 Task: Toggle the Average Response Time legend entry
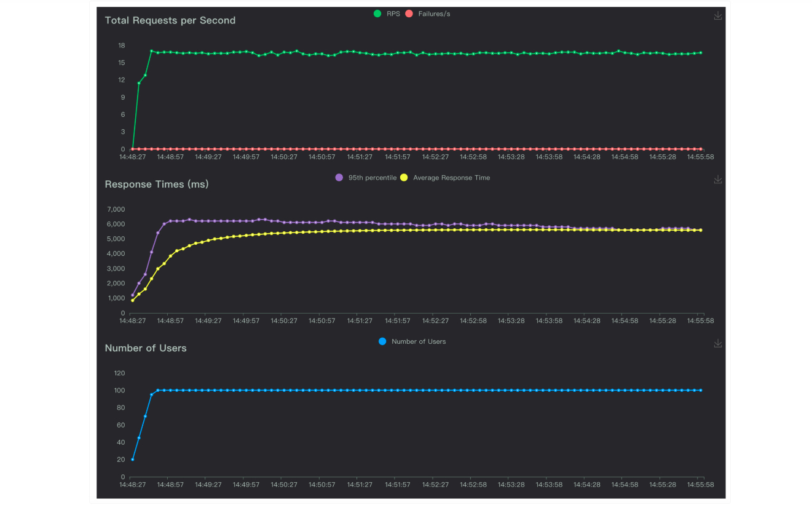[x=445, y=177]
